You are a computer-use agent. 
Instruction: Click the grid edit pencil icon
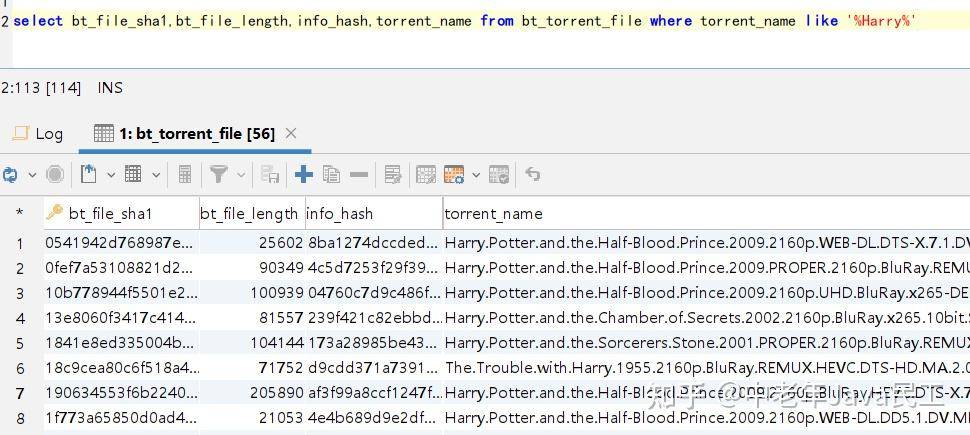coord(426,175)
